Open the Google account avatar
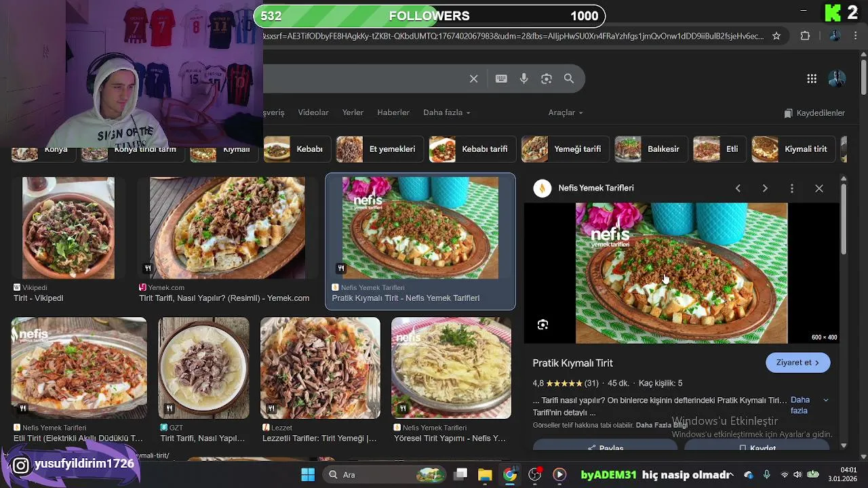This screenshot has width=868, height=488. point(837,79)
